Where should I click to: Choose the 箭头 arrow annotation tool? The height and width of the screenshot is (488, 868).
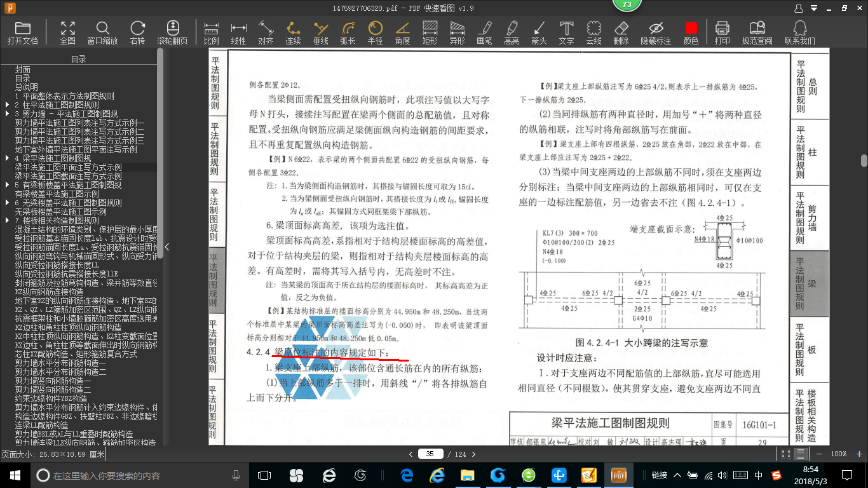click(x=539, y=32)
